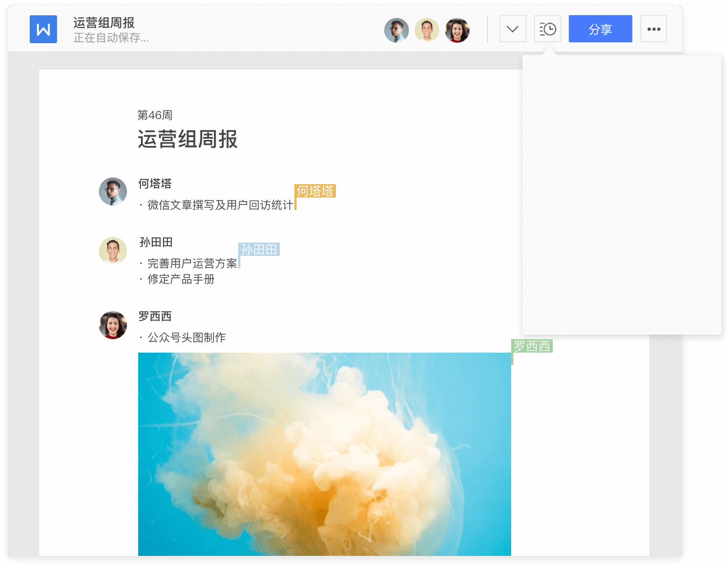Click the glasses man avatar in the header

397,30
